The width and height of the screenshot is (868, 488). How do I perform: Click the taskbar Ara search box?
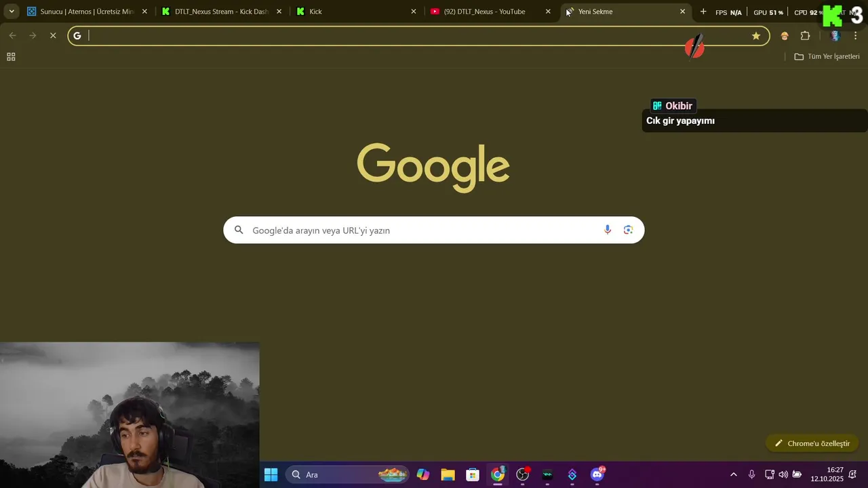(347, 474)
